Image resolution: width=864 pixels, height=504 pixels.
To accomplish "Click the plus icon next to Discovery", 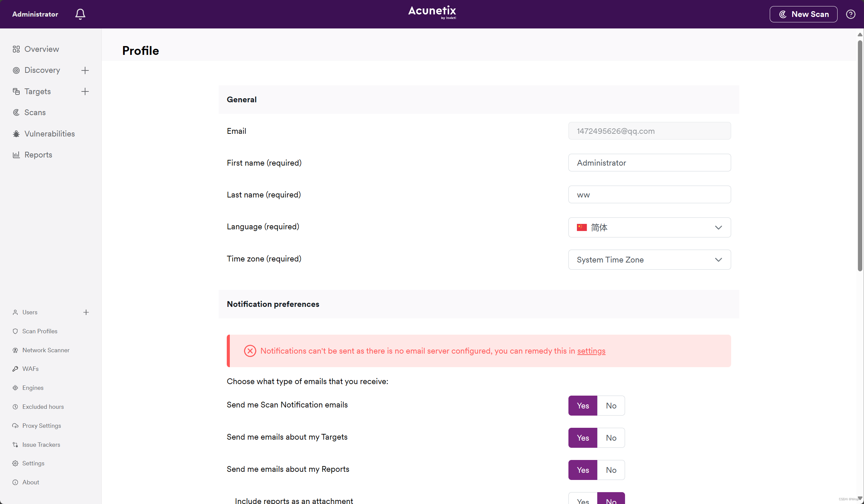I will tap(85, 70).
